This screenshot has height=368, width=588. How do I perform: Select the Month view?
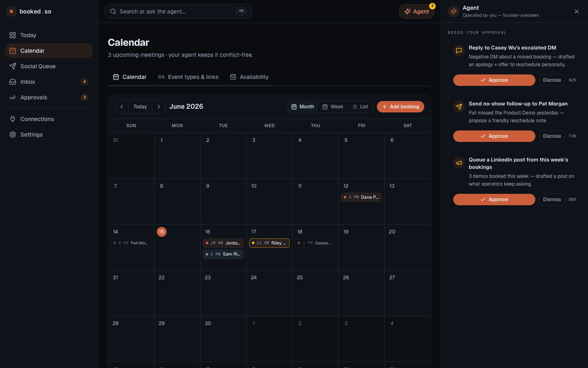(x=303, y=107)
